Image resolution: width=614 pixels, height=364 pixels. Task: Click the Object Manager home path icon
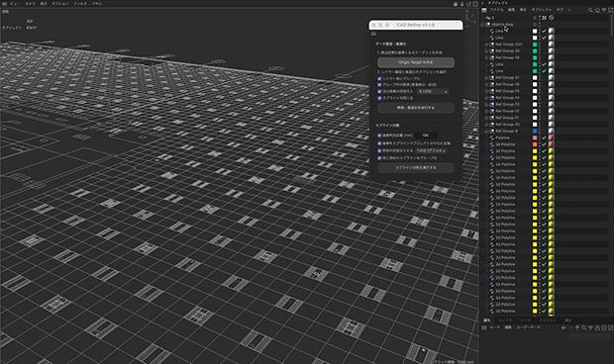(x=597, y=10)
